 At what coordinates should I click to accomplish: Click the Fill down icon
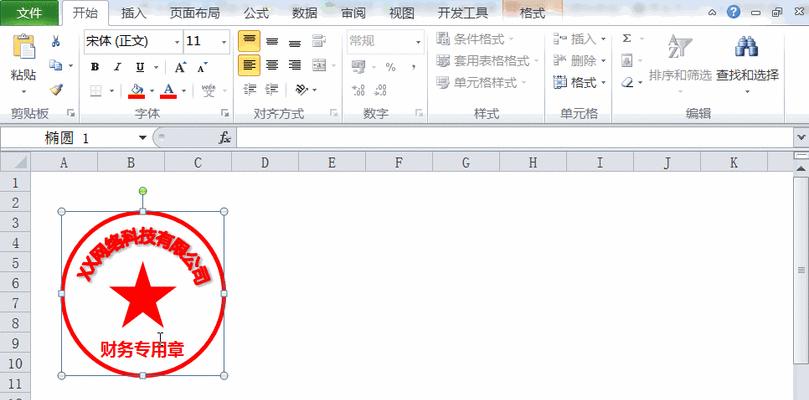tap(627, 61)
